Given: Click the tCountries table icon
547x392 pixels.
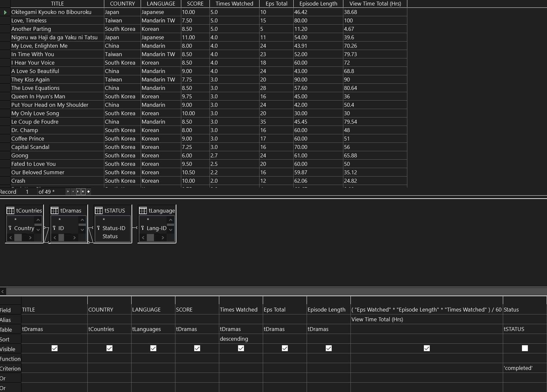Looking at the screenshot, I should [x=10, y=211].
